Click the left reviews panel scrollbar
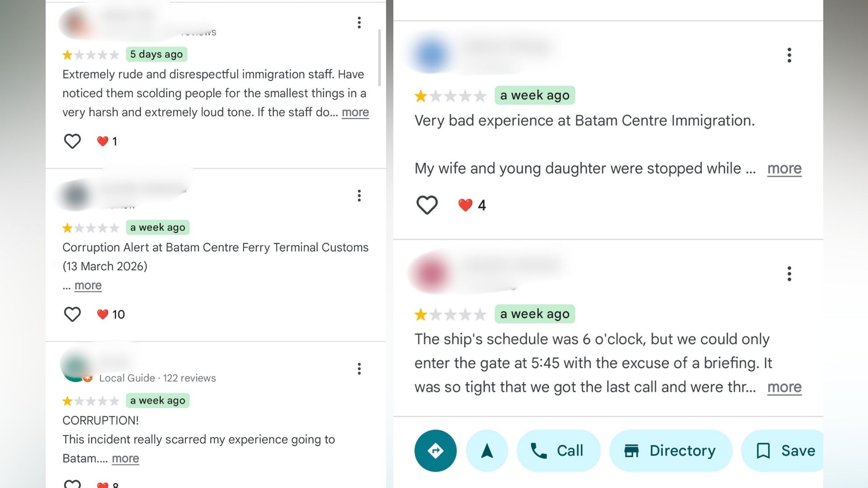 pyautogui.click(x=379, y=58)
